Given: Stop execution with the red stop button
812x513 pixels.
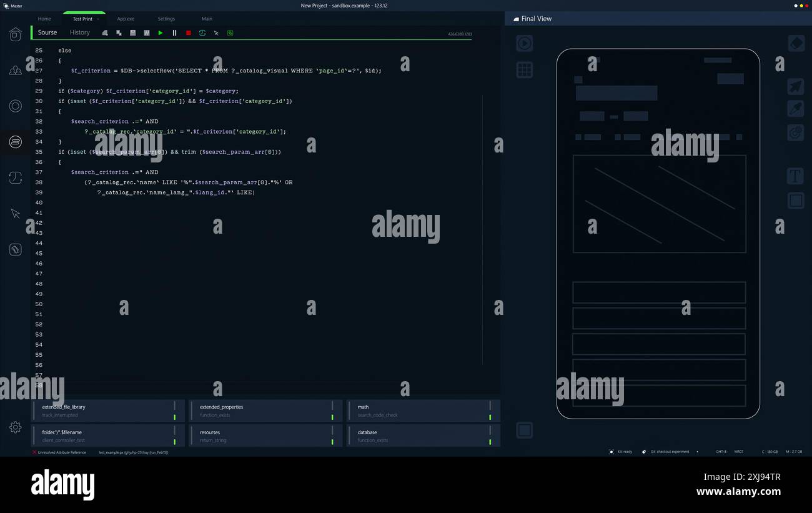Looking at the screenshot, I should (x=189, y=33).
